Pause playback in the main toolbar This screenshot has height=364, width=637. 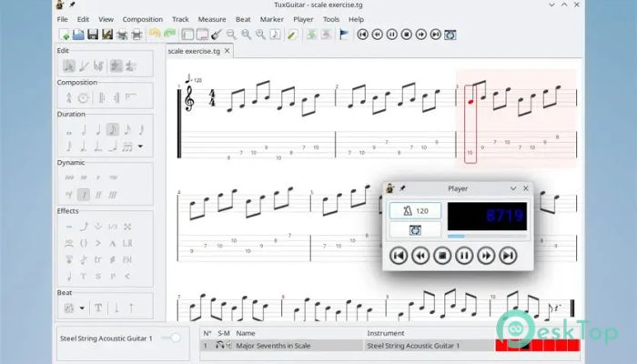pyautogui.click(x=391, y=35)
